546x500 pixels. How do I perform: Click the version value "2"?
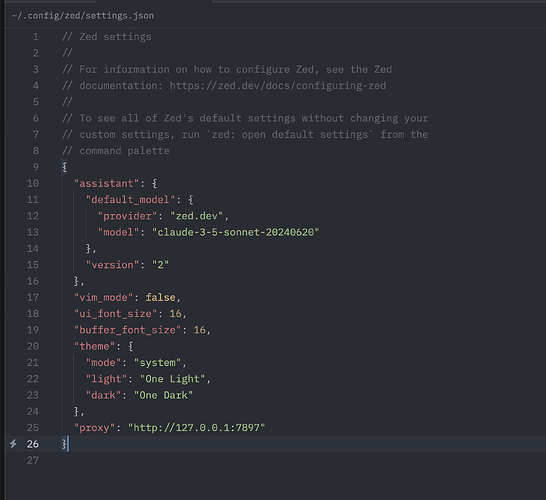click(x=161, y=265)
